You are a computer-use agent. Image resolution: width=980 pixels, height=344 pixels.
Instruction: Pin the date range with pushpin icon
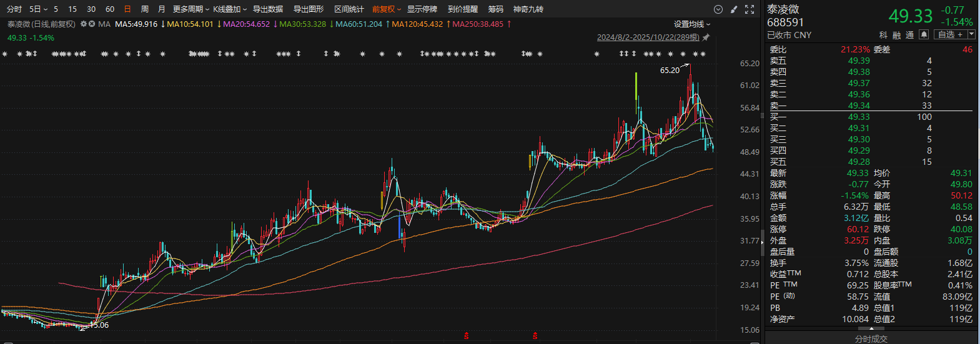point(706,37)
